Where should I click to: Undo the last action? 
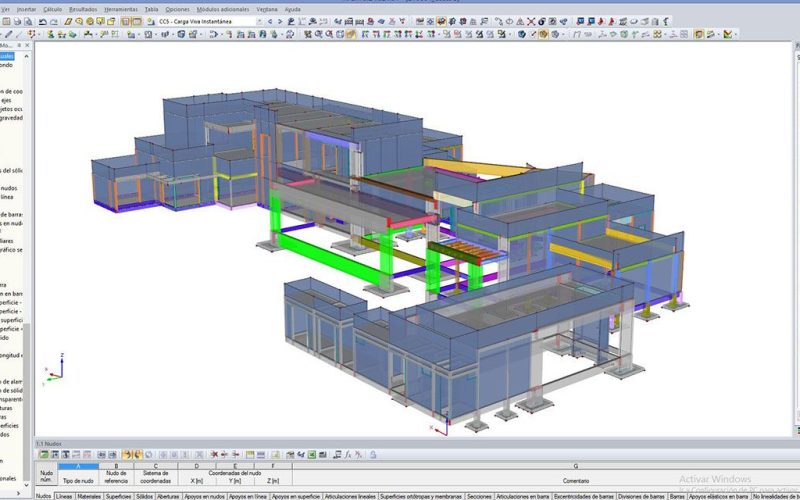pos(43,21)
